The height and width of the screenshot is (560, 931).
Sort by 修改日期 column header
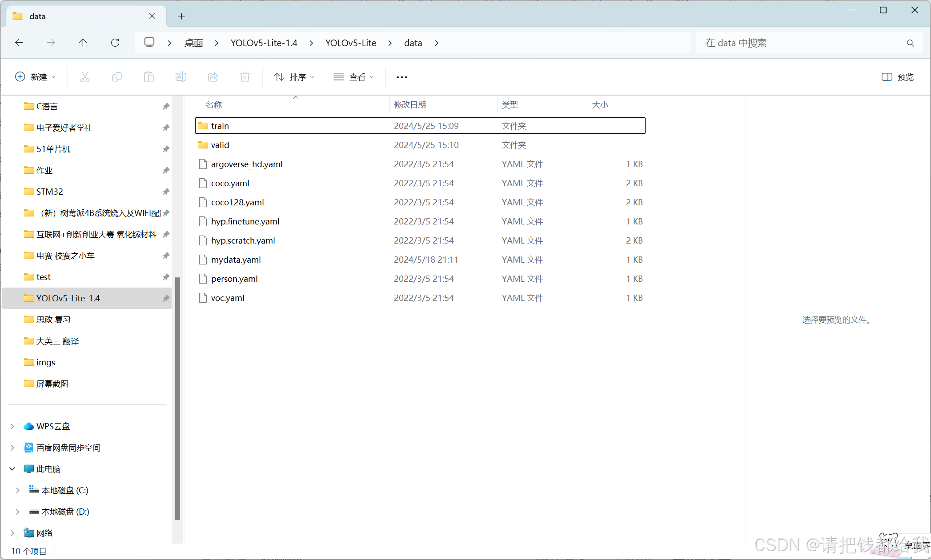(x=410, y=105)
